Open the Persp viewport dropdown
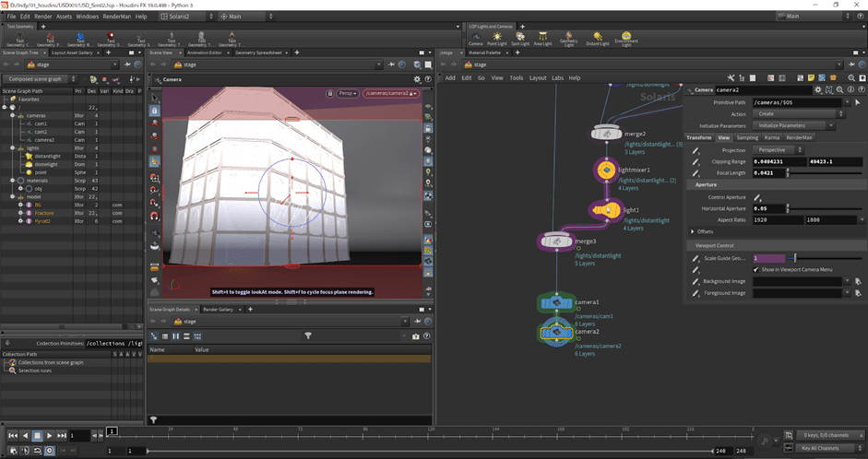 click(347, 93)
